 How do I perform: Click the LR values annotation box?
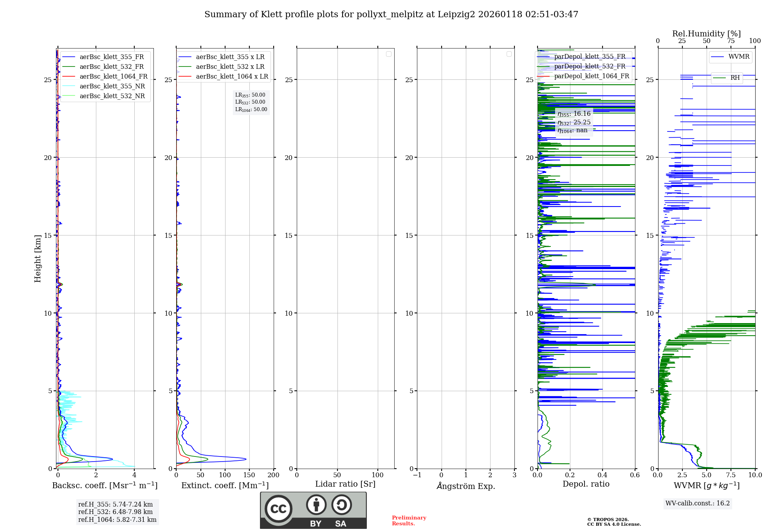pyautogui.click(x=251, y=102)
